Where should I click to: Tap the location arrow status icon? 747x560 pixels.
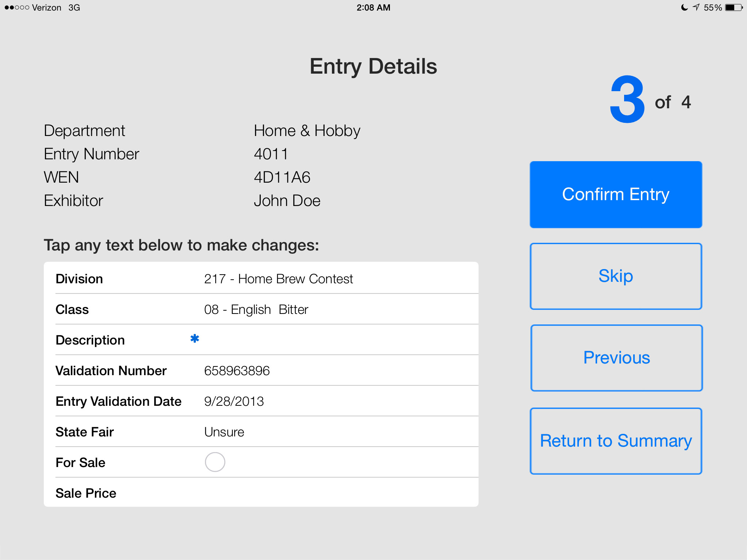click(696, 7)
